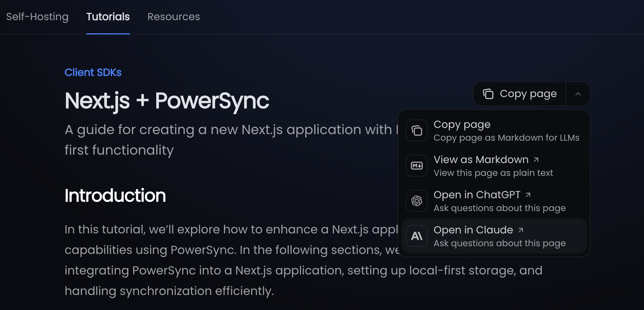Click external arrow beside View as Markdown
Screen dimensions: 644x310
point(536,160)
